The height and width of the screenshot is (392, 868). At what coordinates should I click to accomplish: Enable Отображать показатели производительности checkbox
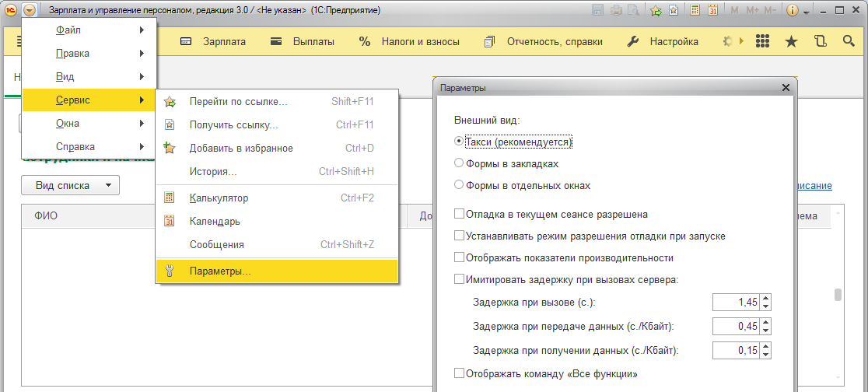pyautogui.click(x=459, y=257)
